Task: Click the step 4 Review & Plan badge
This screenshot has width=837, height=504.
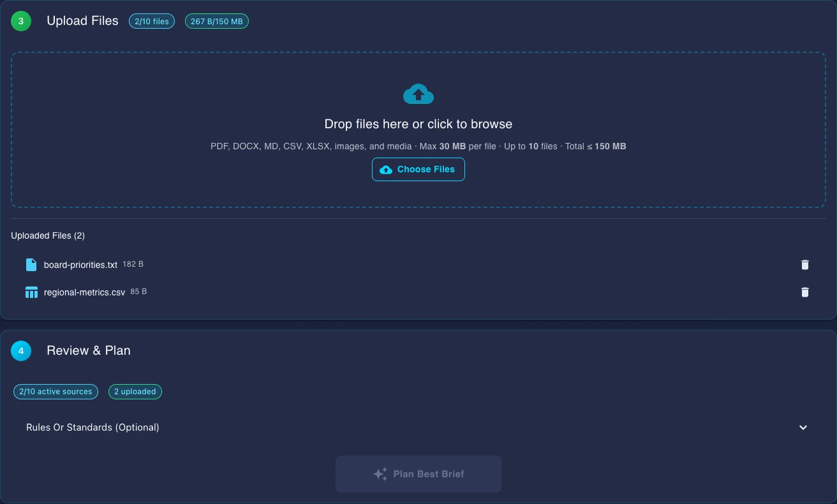Action: tap(20, 350)
